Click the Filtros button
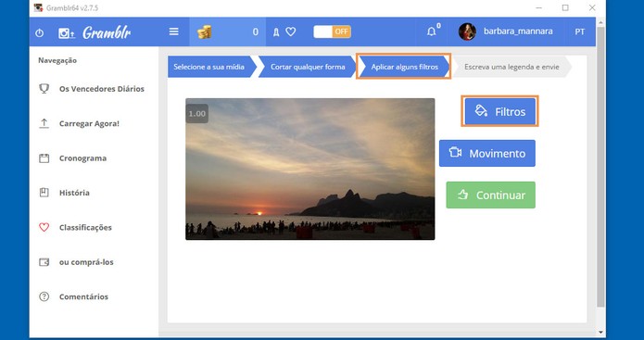The height and width of the screenshot is (340, 644). coord(499,111)
